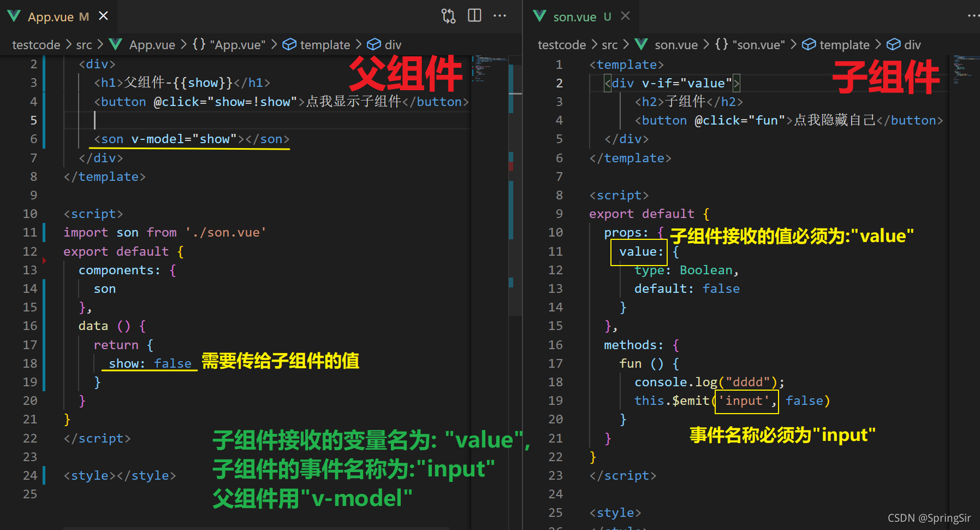Open more actions menu in right editor

[973, 16]
